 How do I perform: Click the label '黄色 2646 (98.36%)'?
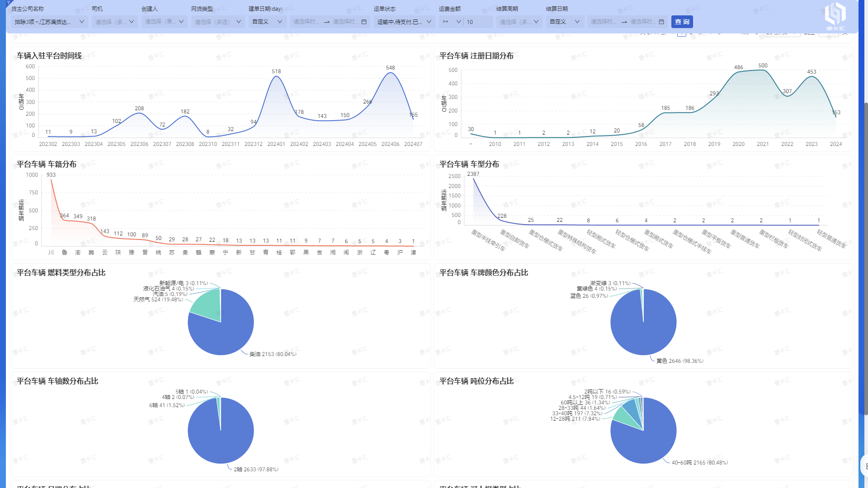pos(679,361)
